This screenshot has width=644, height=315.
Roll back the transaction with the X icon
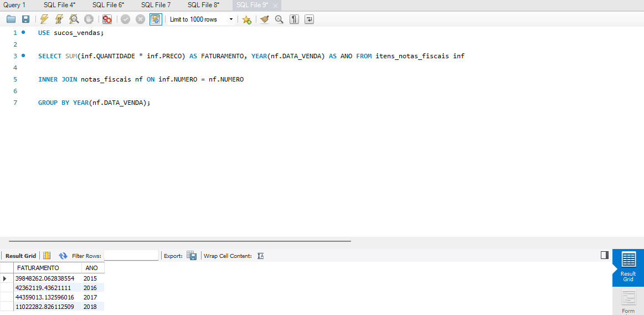[141, 19]
